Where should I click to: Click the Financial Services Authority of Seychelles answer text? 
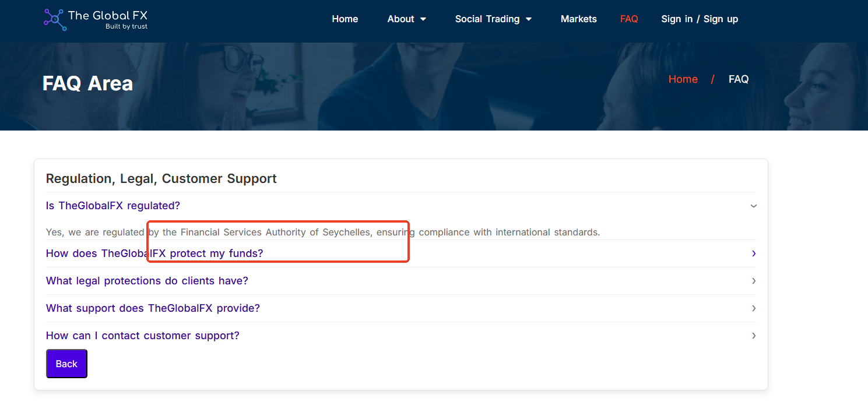pyautogui.click(x=323, y=232)
